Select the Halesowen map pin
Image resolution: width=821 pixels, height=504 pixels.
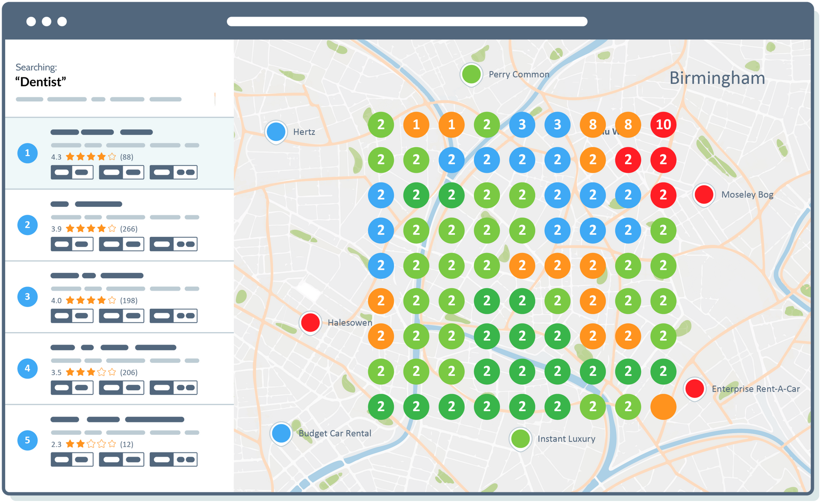click(310, 323)
